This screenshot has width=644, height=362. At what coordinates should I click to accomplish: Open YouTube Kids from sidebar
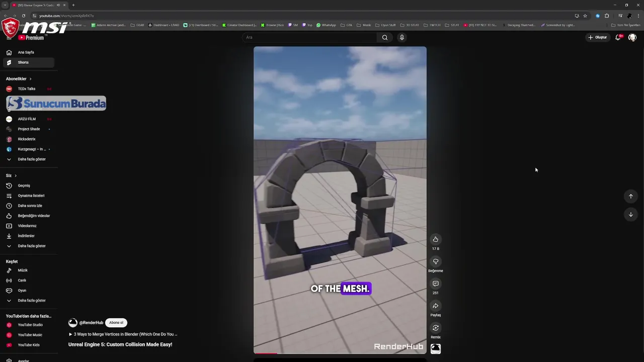click(x=29, y=345)
